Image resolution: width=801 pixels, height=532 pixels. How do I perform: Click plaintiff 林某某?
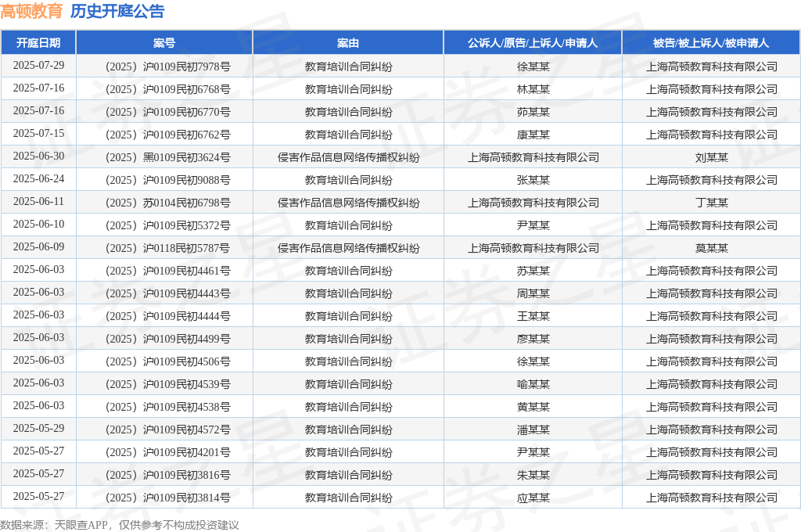coord(533,89)
